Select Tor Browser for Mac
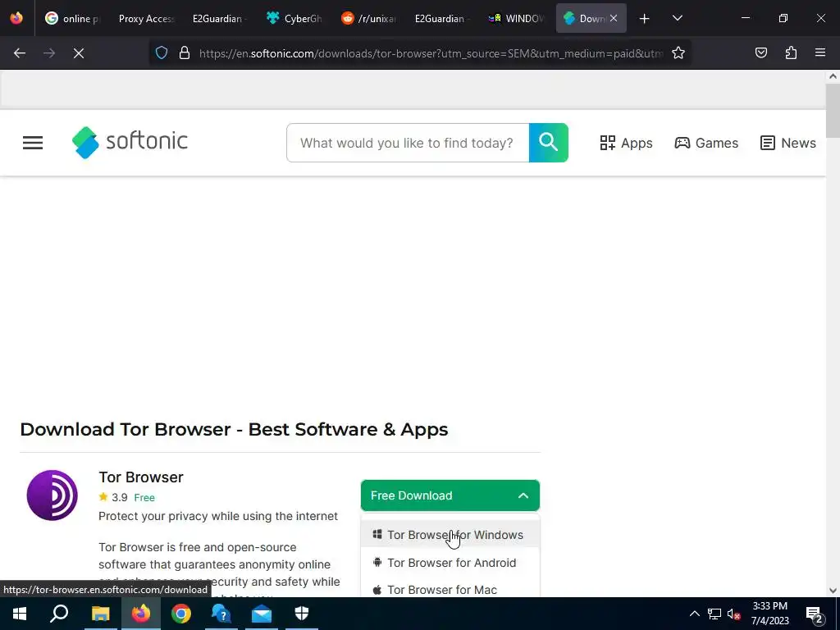The height and width of the screenshot is (630, 840). (x=450, y=589)
